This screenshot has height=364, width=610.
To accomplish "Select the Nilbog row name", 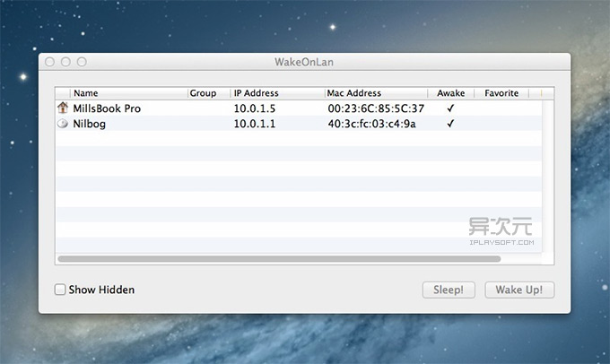I will (89, 124).
